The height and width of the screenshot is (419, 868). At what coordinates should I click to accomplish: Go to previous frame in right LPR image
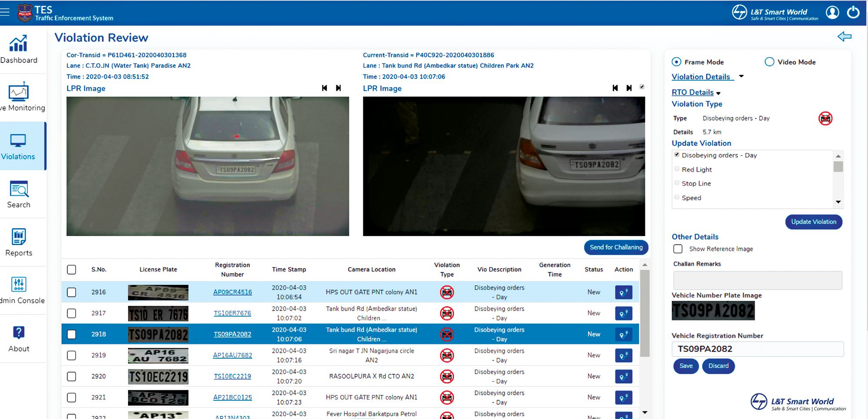pyautogui.click(x=615, y=88)
